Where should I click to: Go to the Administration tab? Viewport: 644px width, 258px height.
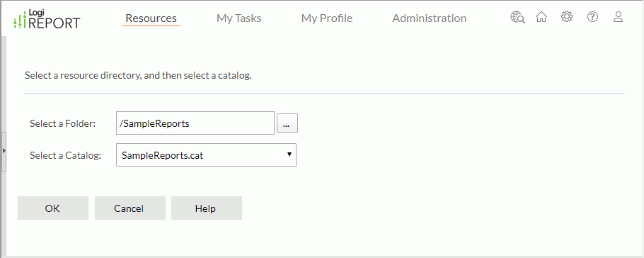(x=429, y=18)
